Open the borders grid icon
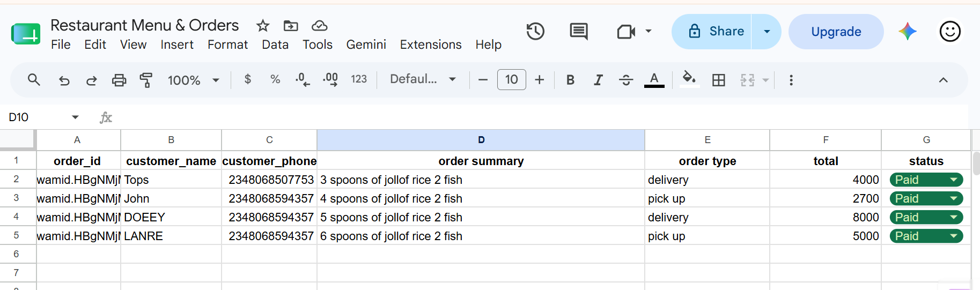This screenshot has height=290, width=980. (718, 80)
